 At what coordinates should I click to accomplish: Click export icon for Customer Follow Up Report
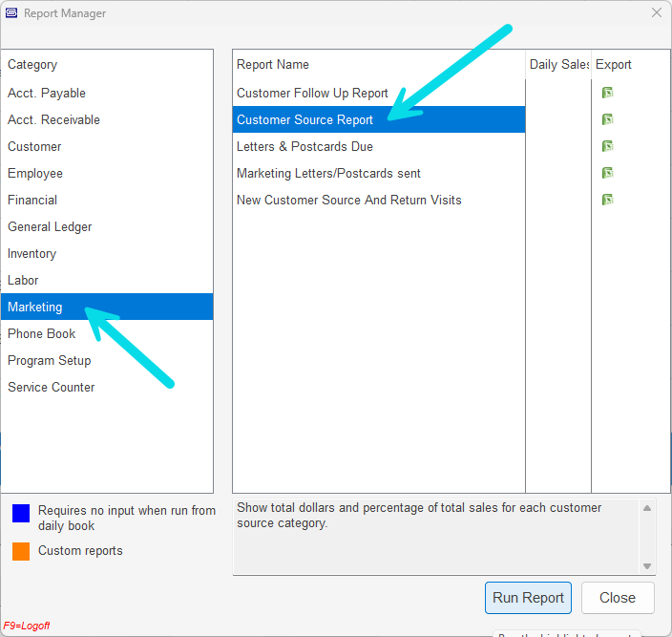click(607, 93)
